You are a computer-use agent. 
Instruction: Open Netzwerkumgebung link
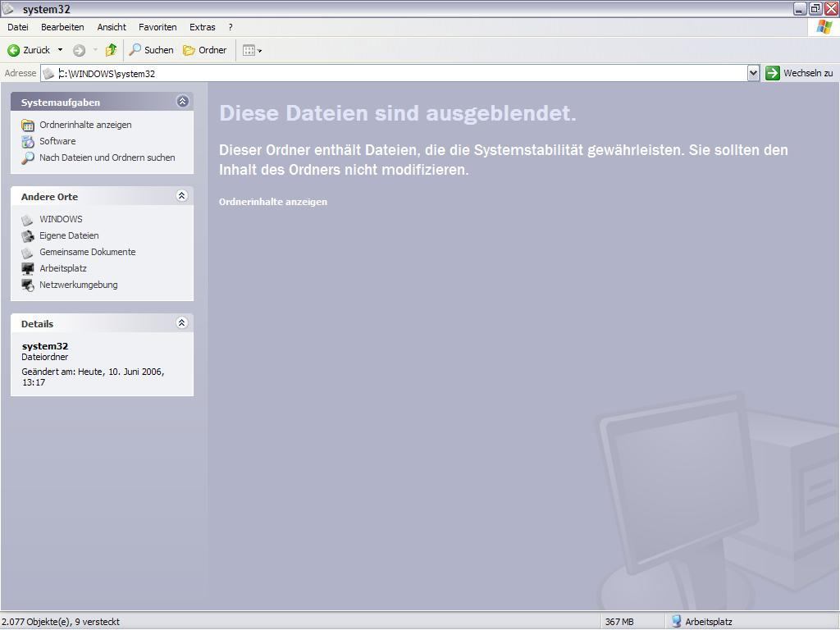(x=78, y=285)
